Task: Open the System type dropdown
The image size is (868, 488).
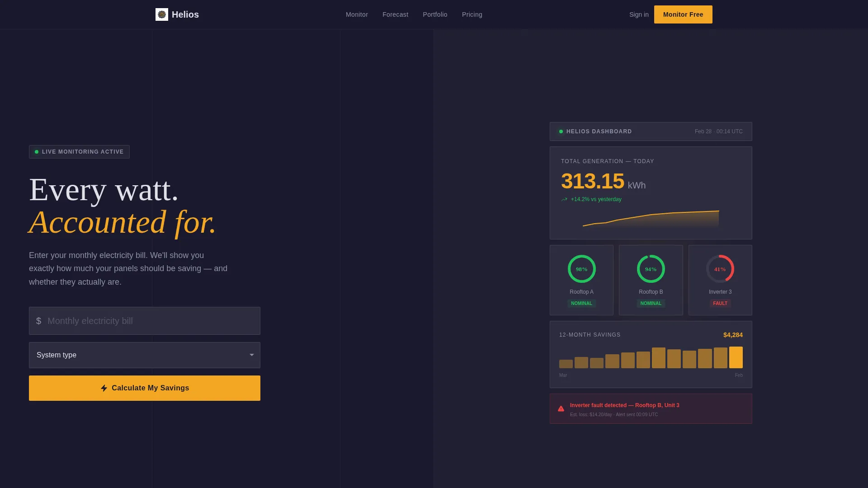Action: (145, 355)
